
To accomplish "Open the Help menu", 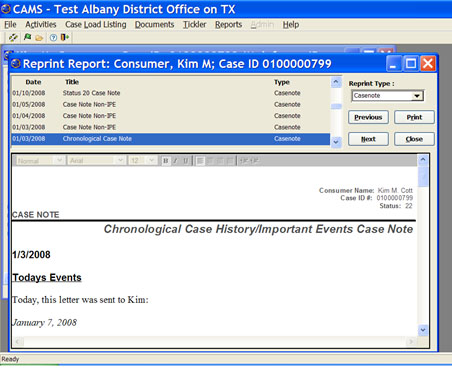I will (291, 25).
